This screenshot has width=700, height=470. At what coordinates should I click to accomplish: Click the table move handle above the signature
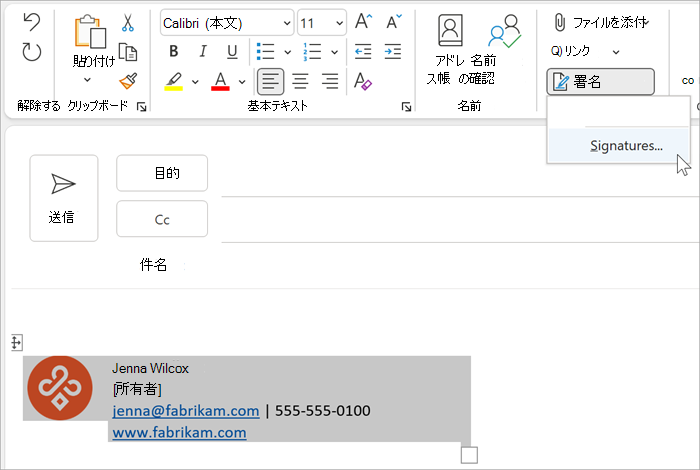tap(17, 343)
